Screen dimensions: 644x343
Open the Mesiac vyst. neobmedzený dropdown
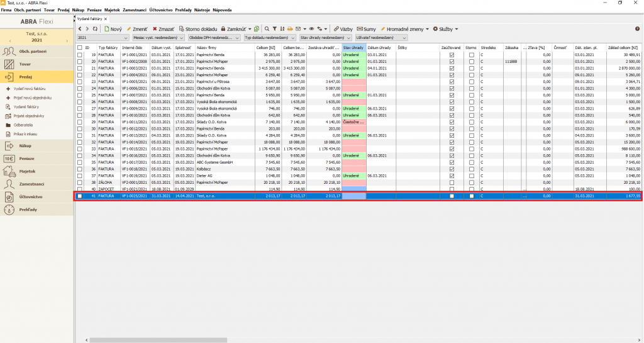point(158,38)
